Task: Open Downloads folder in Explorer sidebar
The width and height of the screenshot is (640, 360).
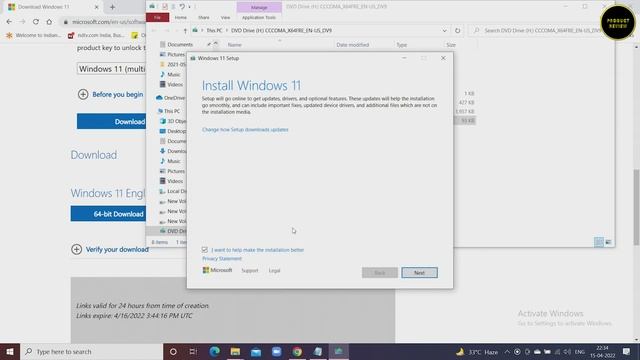Action: tap(173, 151)
